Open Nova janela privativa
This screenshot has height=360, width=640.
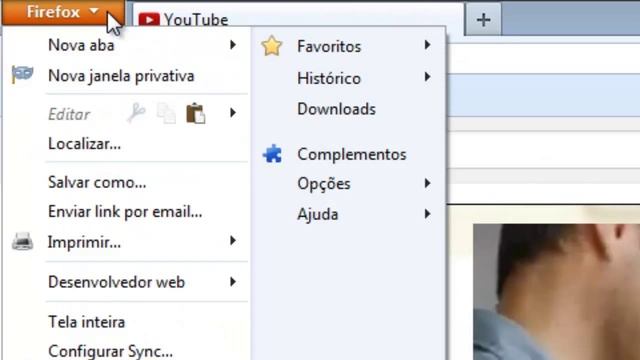click(x=121, y=76)
